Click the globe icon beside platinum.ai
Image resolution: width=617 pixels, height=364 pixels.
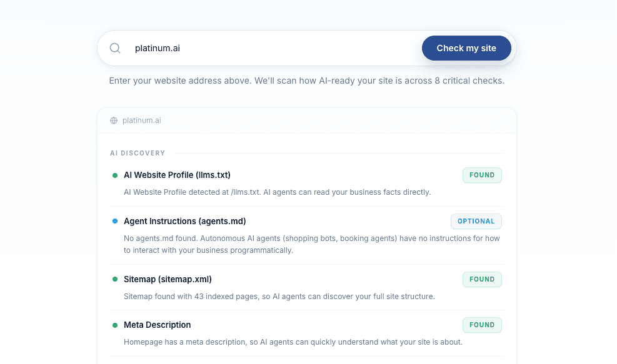coord(114,121)
